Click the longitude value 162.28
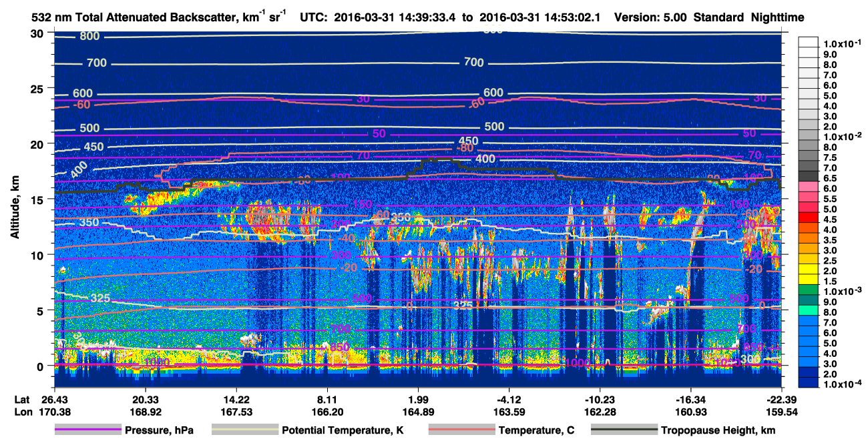The width and height of the screenshot is (868, 445). tap(600, 412)
